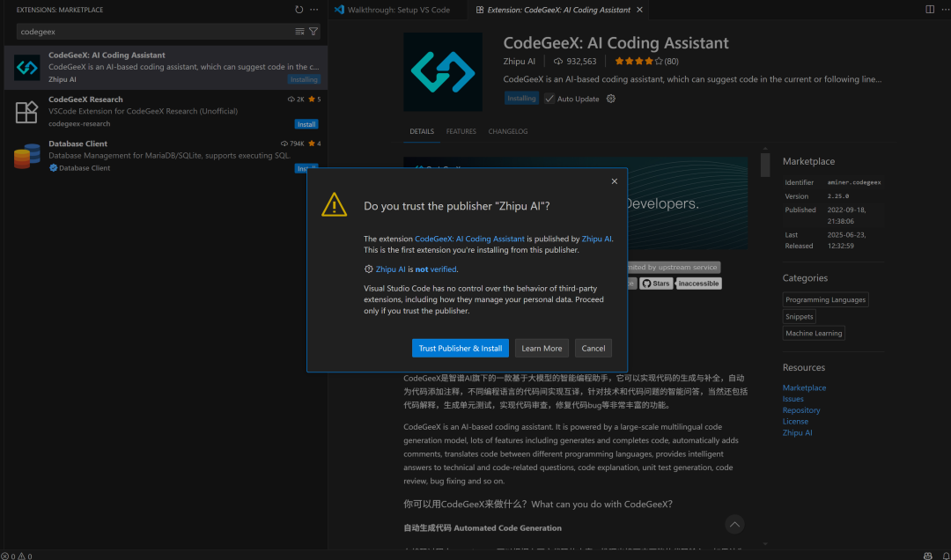
Task: Open errors and warnings in status bar
Action: click(17, 556)
